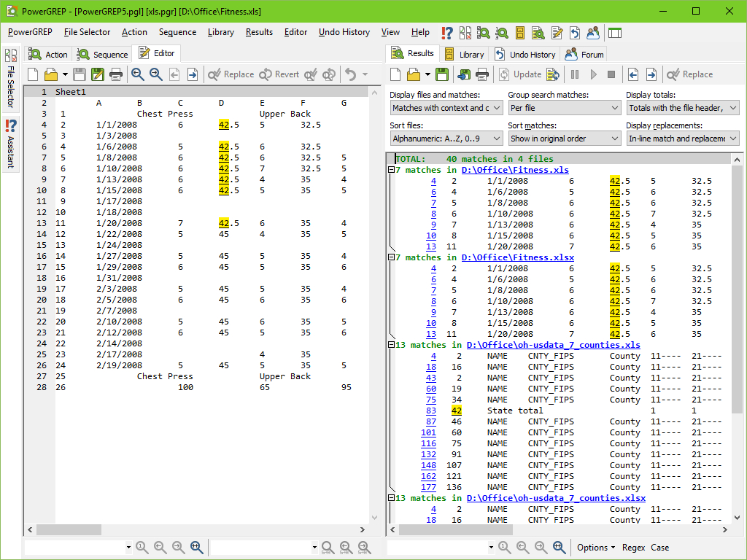Image resolution: width=747 pixels, height=560 pixels.
Task: Click the zoom-in search icon in Editor toolbar
Action: (x=138, y=74)
